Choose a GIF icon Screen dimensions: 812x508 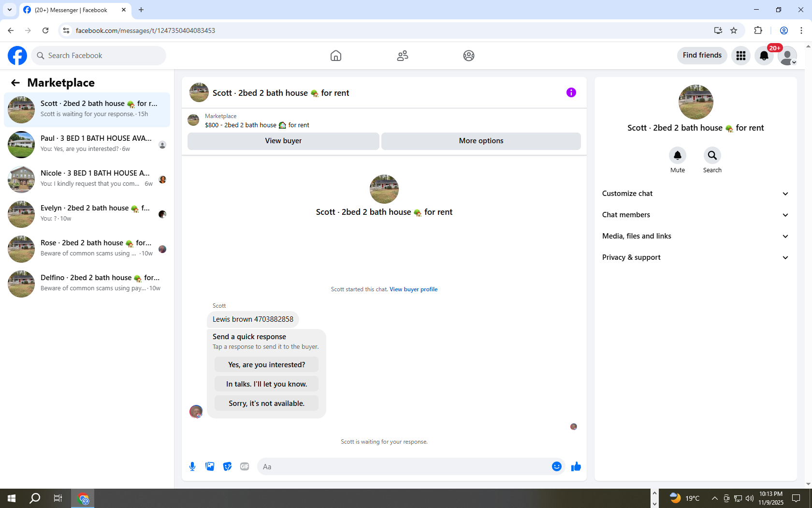point(245,466)
